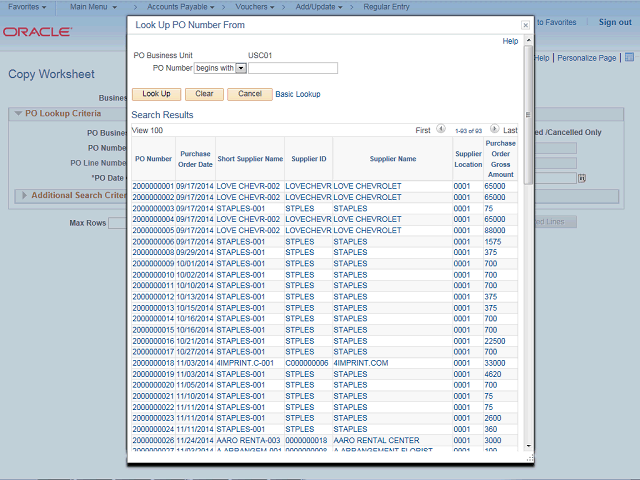The height and width of the screenshot is (480, 640).
Task: Cancel the PO number lookup
Action: 249,94
